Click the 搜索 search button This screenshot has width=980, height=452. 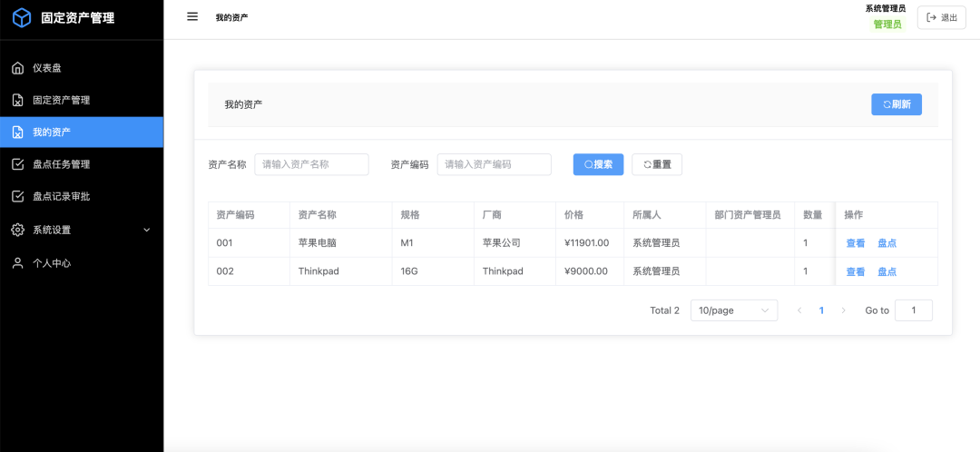pyautogui.click(x=598, y=164)
